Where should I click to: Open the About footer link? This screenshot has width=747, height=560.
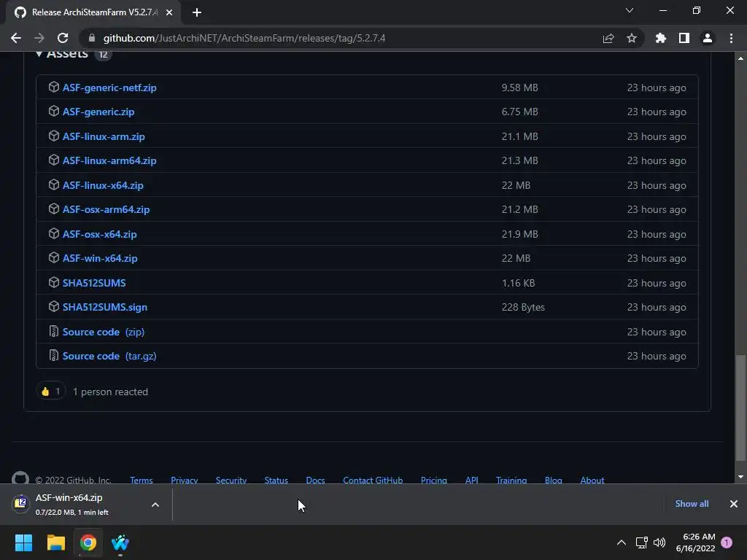pos(592,480)
